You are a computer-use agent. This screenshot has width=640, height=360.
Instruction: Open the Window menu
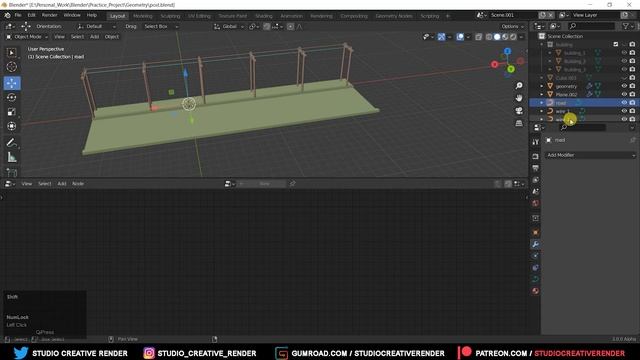click(72, 15)
